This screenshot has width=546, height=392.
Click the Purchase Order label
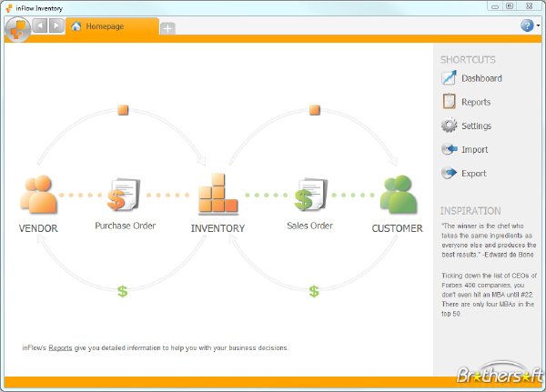126,226
